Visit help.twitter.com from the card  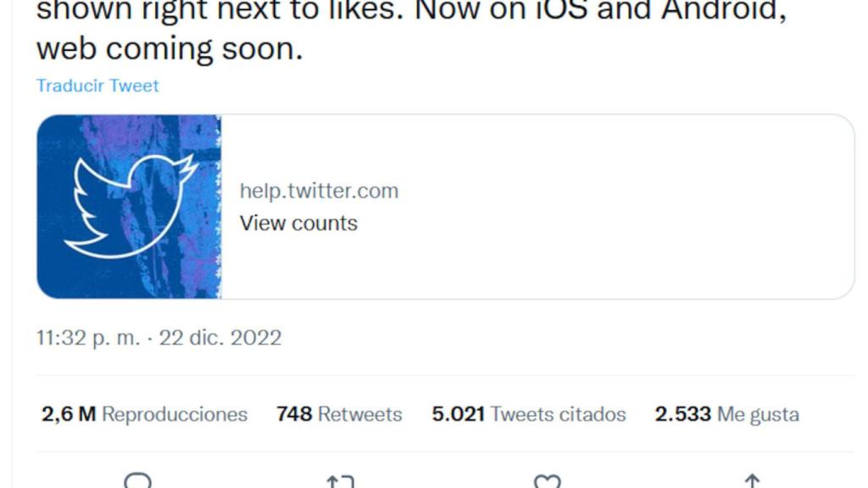(320, 190)
